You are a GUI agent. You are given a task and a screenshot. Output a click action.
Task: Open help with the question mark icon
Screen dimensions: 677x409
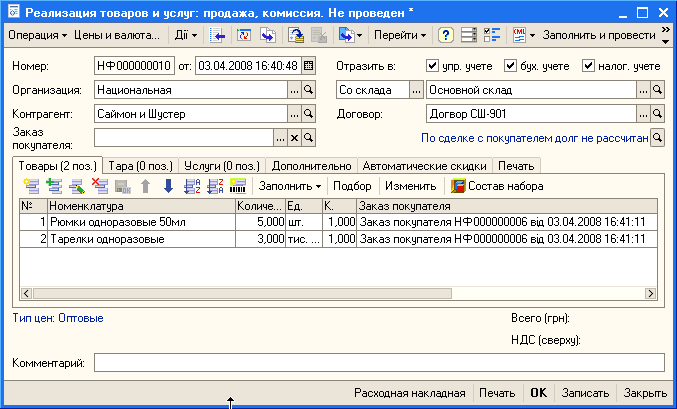[x=446, y=35]
